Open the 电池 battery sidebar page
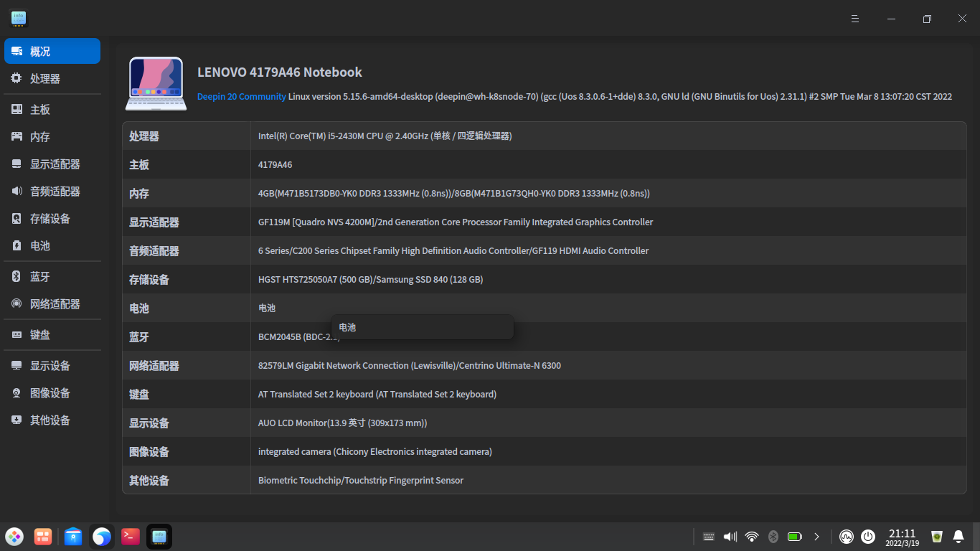The width and height of the screenshot is (980, 551). pos(40,246)
